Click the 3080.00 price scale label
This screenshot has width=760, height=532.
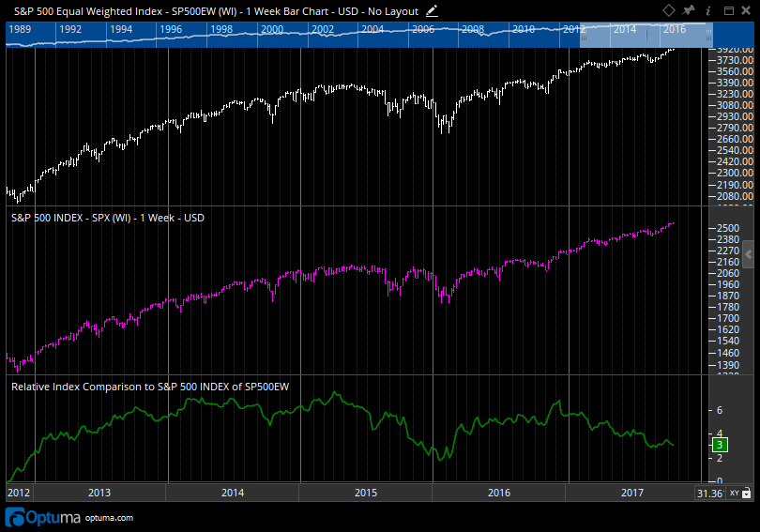[x=735, y=105]
